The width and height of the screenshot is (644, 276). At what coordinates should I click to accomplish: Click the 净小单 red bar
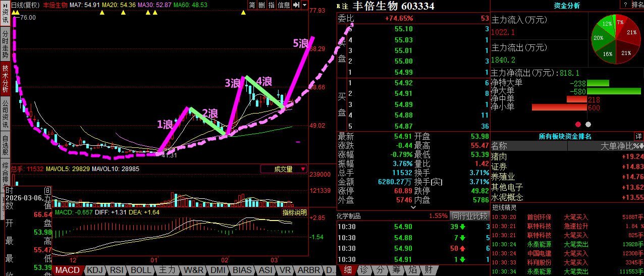tap(560, 107)
